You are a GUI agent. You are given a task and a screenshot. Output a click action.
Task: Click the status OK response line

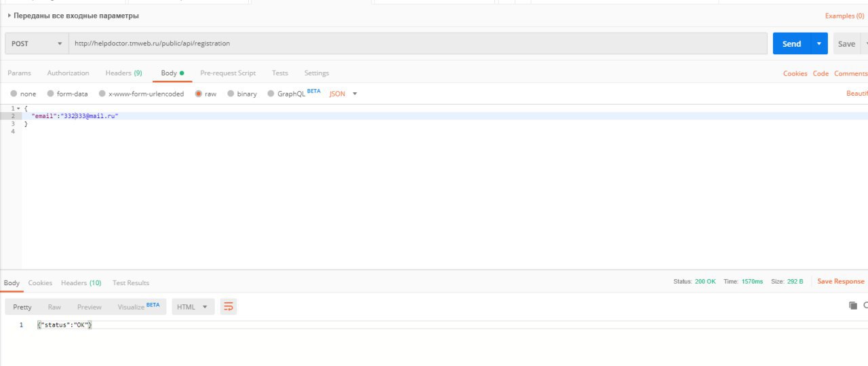point(64,325)
